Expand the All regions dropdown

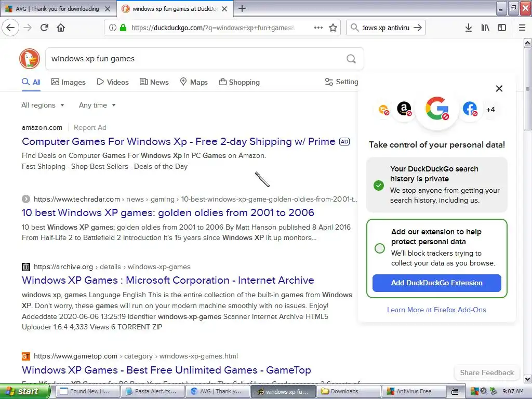pyautogui.click(x=43, y=105)
